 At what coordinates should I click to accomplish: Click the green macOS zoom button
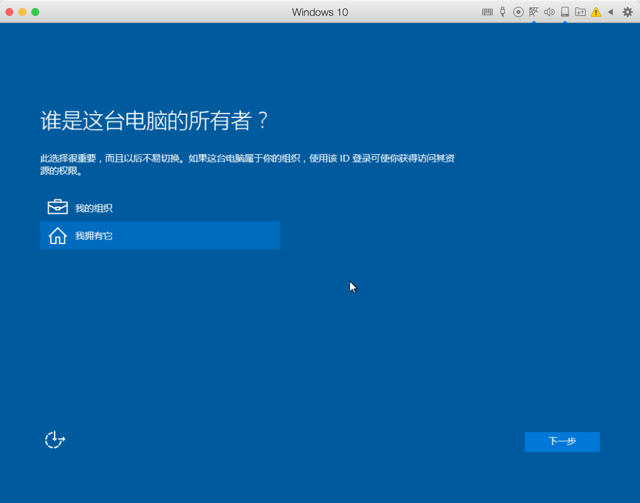(35, 12)
